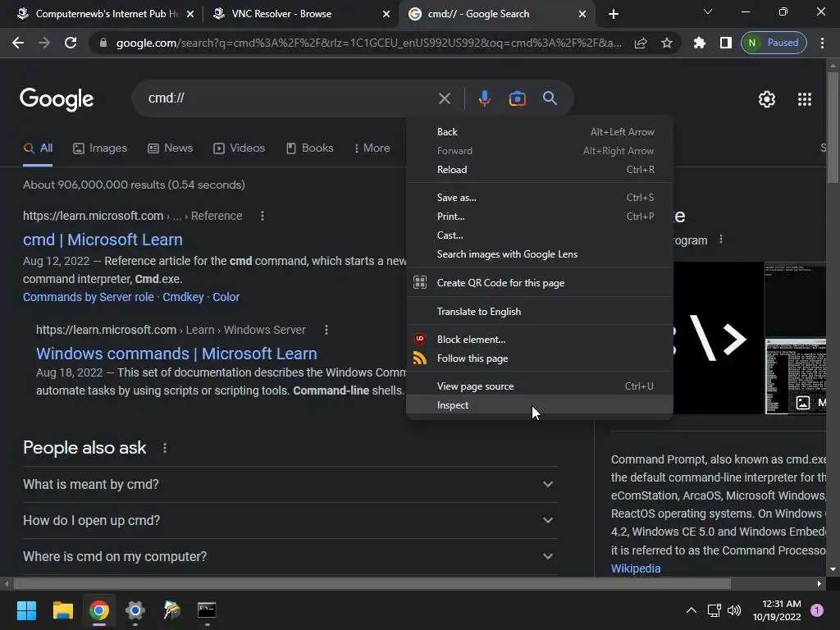Screen dimensions: 840x630
Task: Click the browser forward arrow
Action: pyautogui.click(x=44, y=43)
